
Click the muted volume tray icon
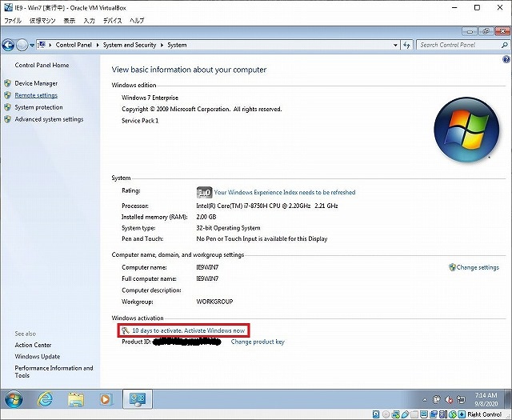click(x=449, y=399)
